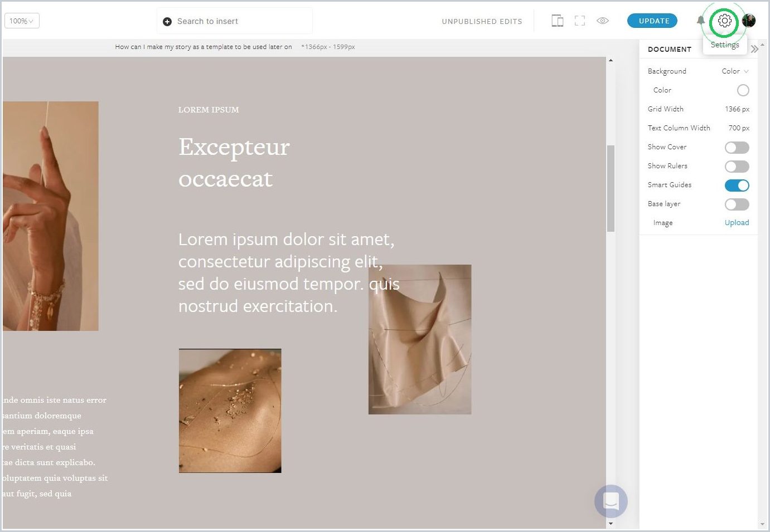Open the user avatar menu
This screenshot has height=532, width=770.
point(749,21)
